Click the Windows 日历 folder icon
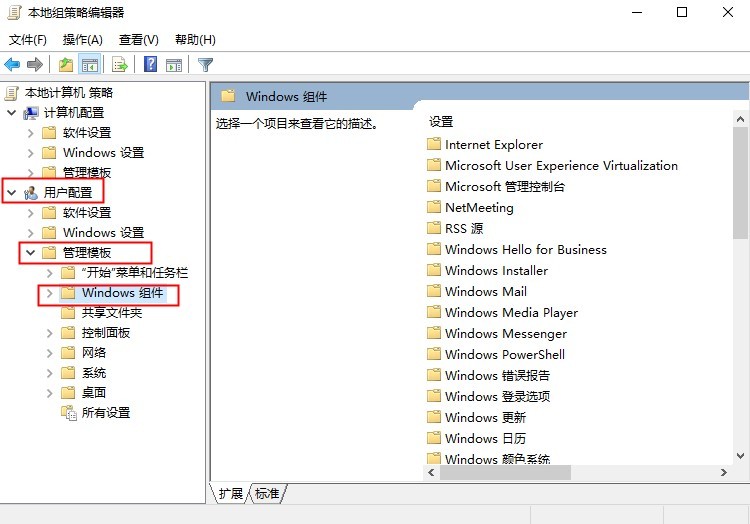750x524 pixels. point(434,438)
